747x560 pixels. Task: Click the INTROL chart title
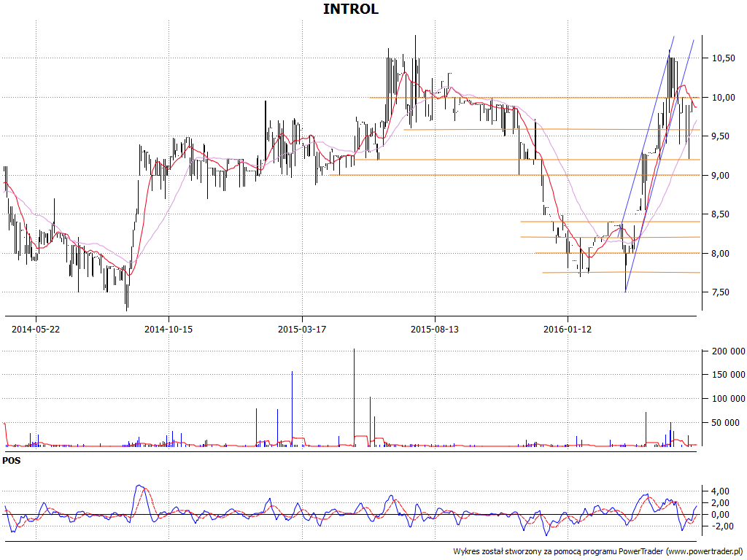pos(351,9)
